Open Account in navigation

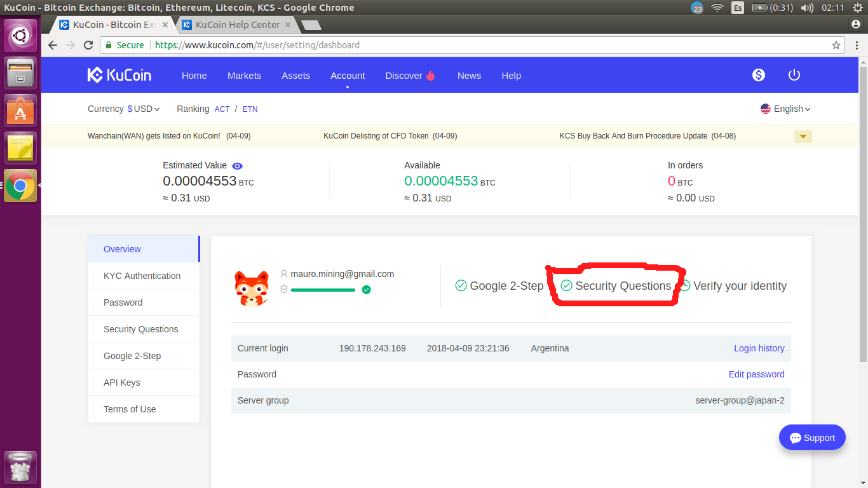pos(348,75)
